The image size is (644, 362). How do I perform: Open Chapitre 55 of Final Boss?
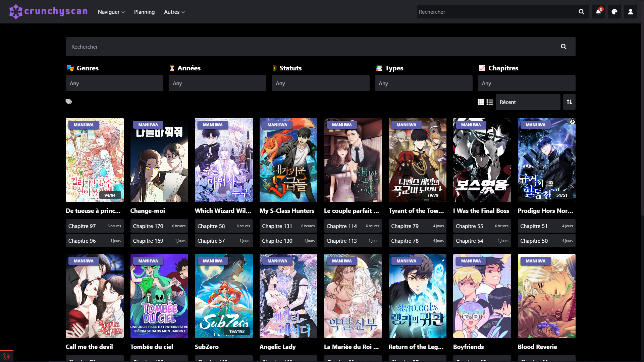pos(482,226)
